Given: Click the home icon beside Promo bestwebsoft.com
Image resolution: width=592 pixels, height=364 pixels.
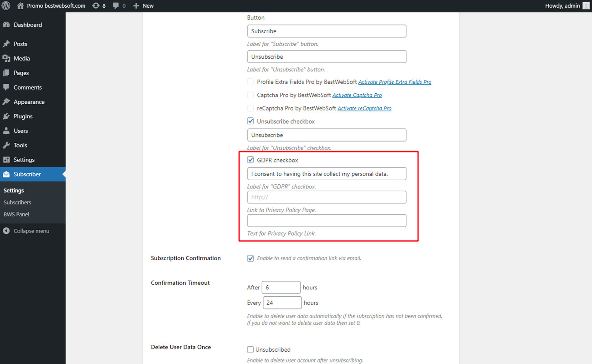Looking at the screenshot, I should 20,5.
